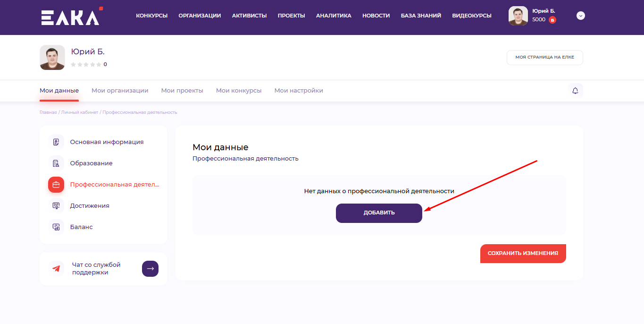Select БАЗА ЗНАНИЙ menu item
This screenshot has width=644, height=324.
click(x=421, y=16)
